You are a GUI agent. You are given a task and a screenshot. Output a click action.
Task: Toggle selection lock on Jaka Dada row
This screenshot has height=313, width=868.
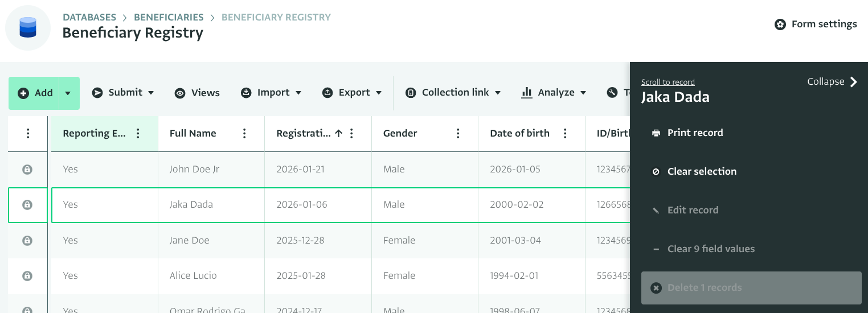(27, 205)
